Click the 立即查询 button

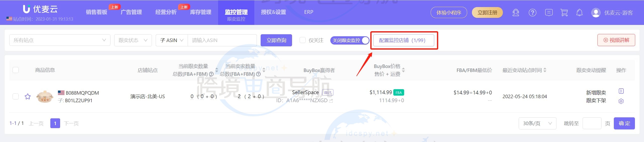(276, 40)
